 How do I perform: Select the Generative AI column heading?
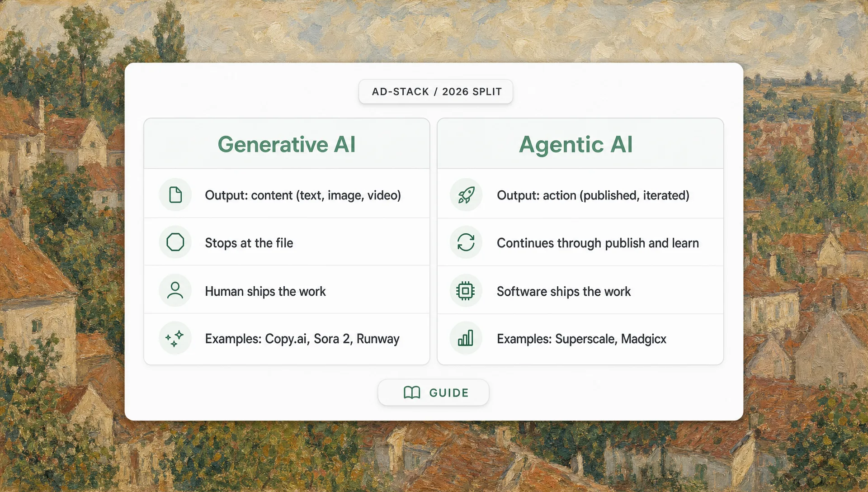click(287, 144)
